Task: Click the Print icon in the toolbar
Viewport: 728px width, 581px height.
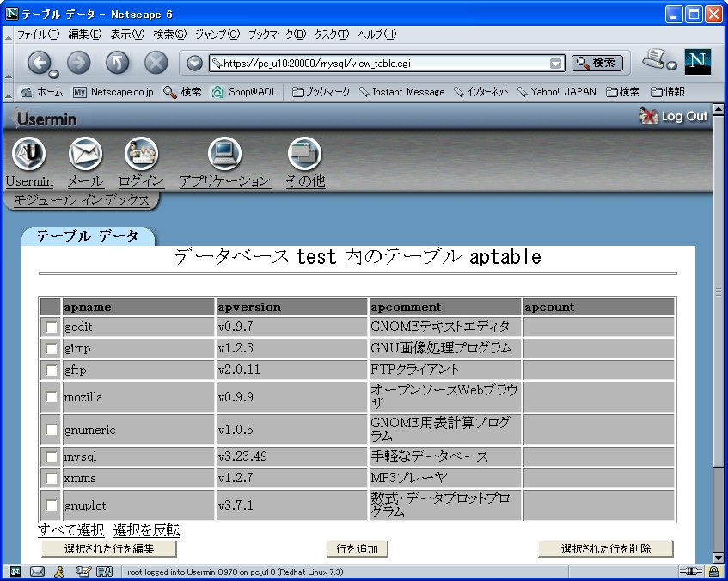Action: (x=654, y=59)
